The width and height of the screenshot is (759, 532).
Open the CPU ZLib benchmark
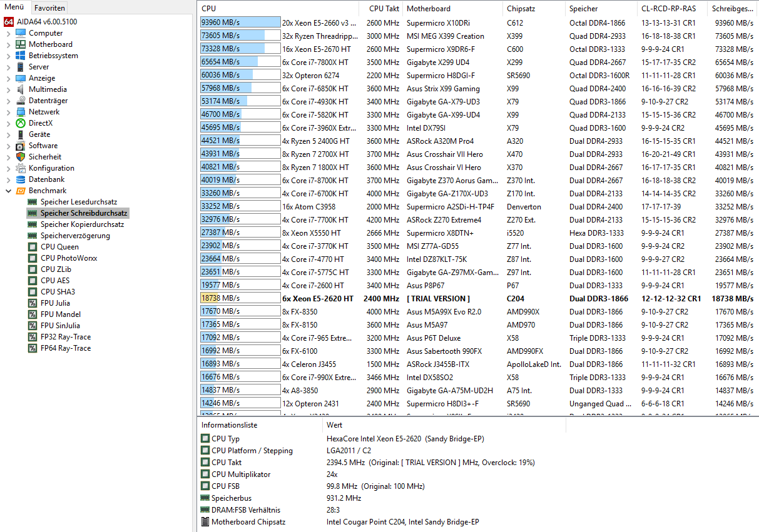coord(57,269)
